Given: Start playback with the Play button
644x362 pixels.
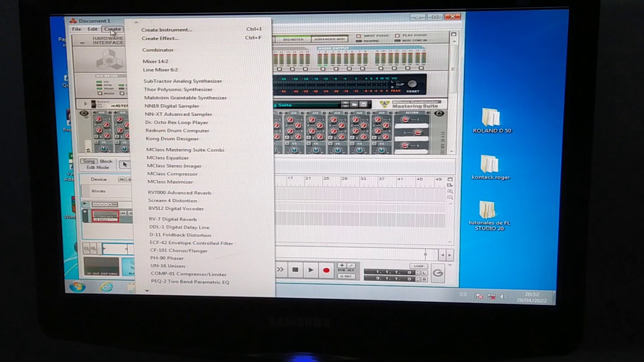Looking at the screenshot, I should [x=311, y=270].
